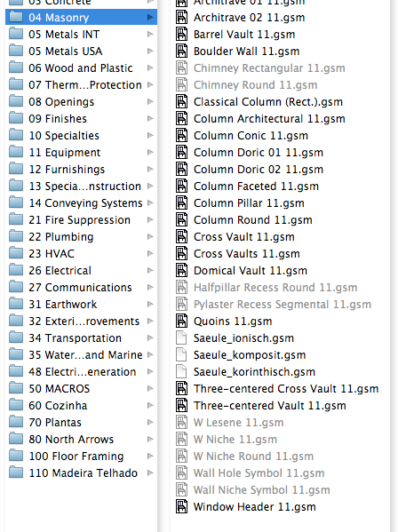This screenshot has width=398, height=532.
Task: Click the icon beside Cross Vaults 11.gsm
Action: click(x=181, y=254)
